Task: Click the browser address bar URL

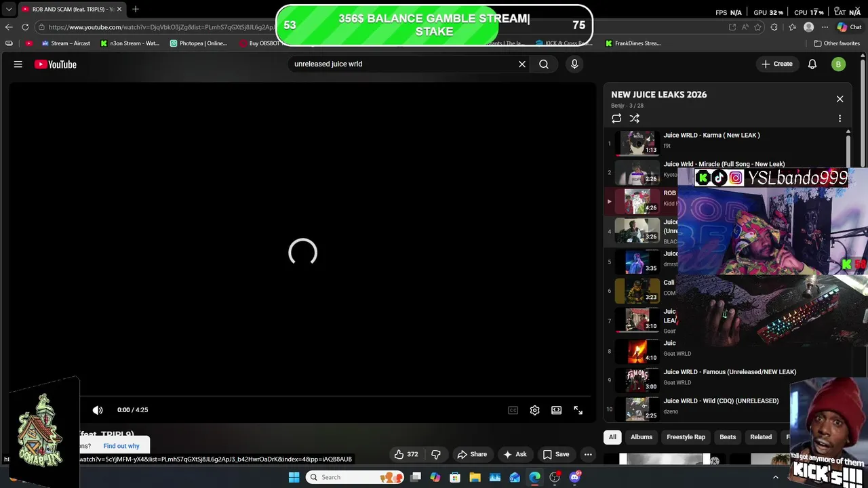Action: point(161,27)
